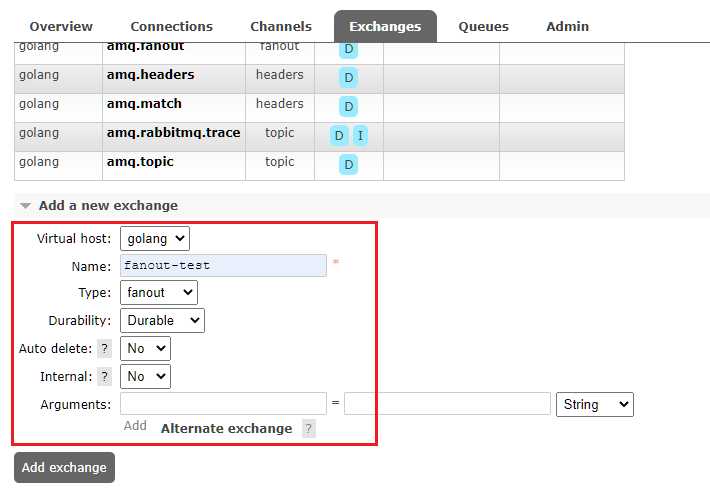Click the headers type in amq.match row
This screenshot has width=710, height=495.
pos(280,104)
